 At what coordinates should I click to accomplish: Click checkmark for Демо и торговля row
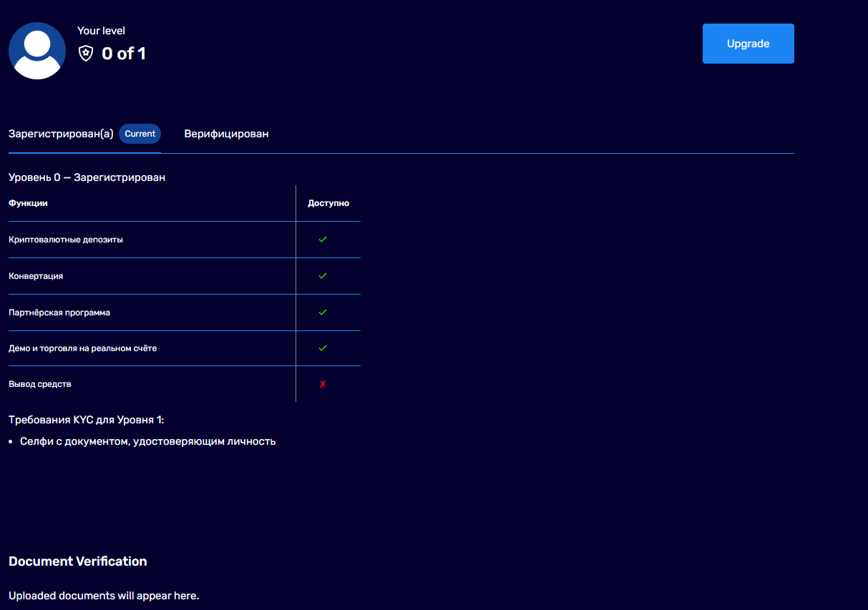pyautogui.click(x=323, y=348)
